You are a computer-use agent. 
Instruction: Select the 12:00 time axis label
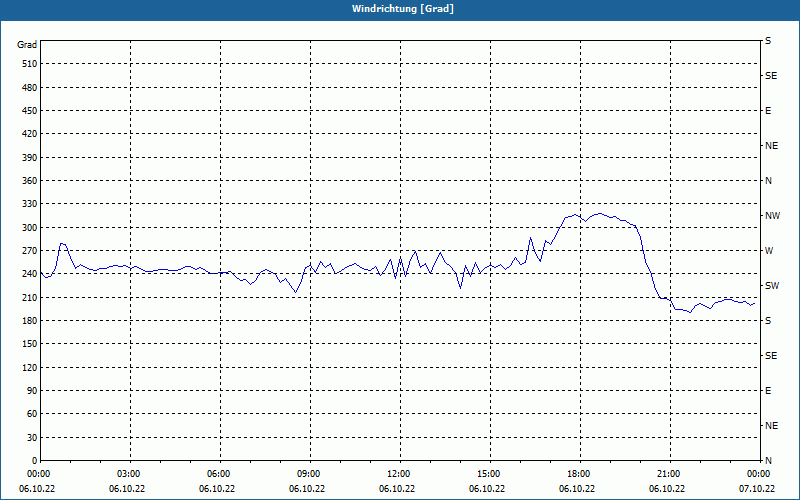[401, 474]
